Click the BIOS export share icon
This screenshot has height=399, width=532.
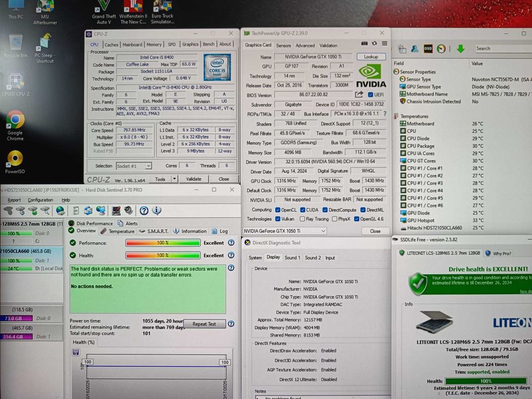point(359,95)
